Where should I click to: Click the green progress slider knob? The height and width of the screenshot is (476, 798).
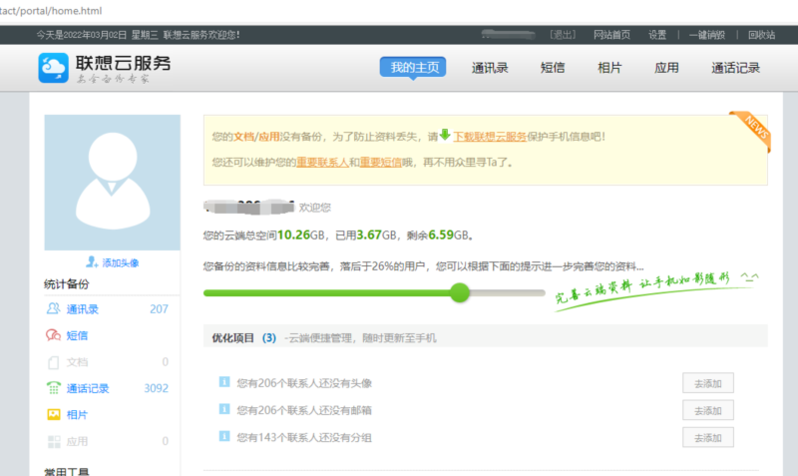coord(460,292)
